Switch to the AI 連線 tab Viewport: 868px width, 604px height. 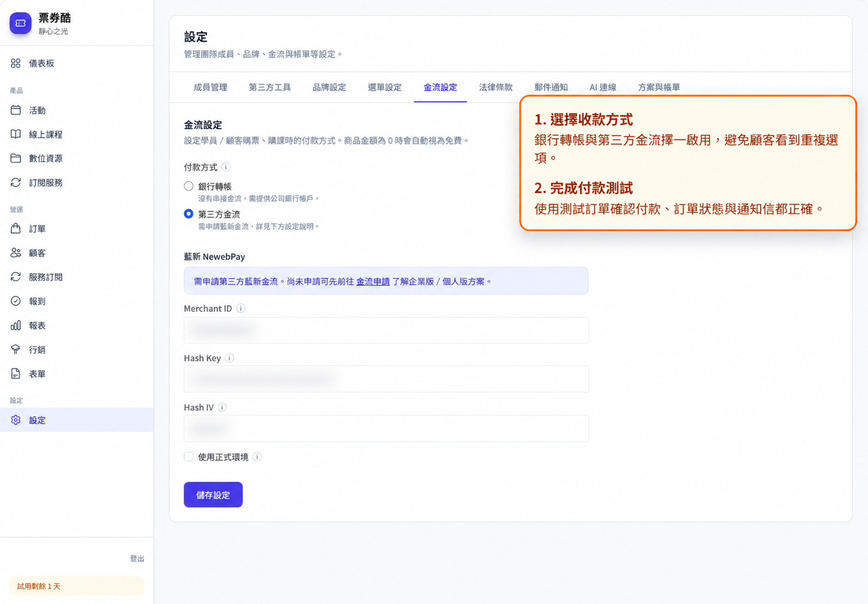coord(603,87)
